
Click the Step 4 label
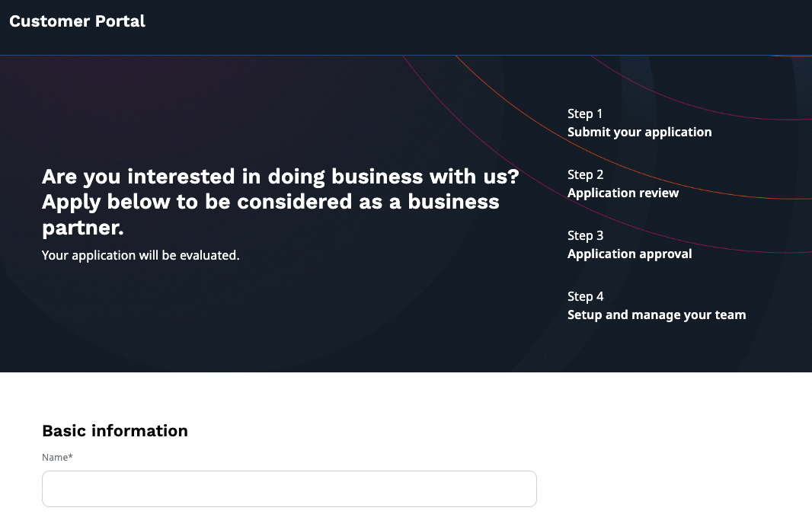point(584,295)
